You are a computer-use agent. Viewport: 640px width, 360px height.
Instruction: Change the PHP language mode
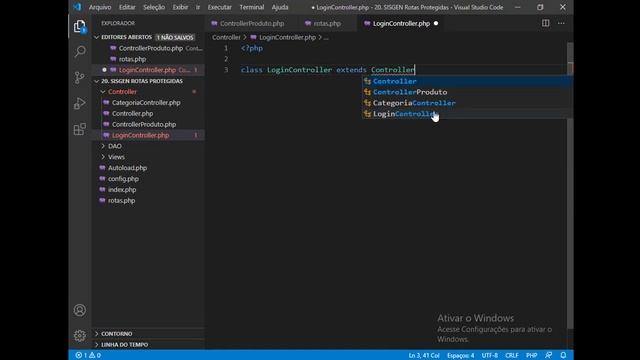coord(531,355)
